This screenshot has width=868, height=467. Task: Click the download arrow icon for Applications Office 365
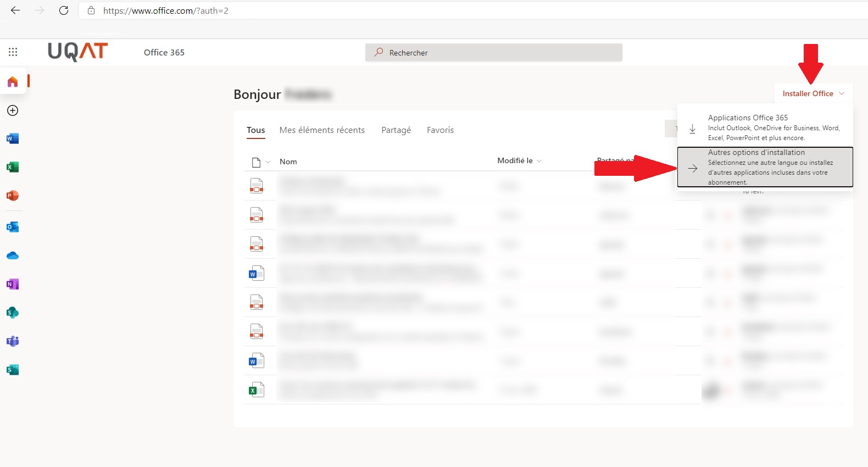693,129
